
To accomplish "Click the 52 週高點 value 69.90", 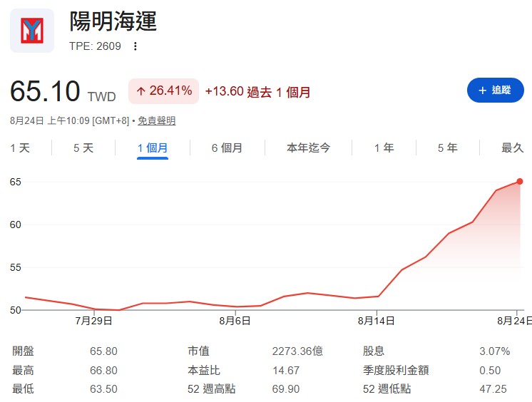I will click(286, 388).
